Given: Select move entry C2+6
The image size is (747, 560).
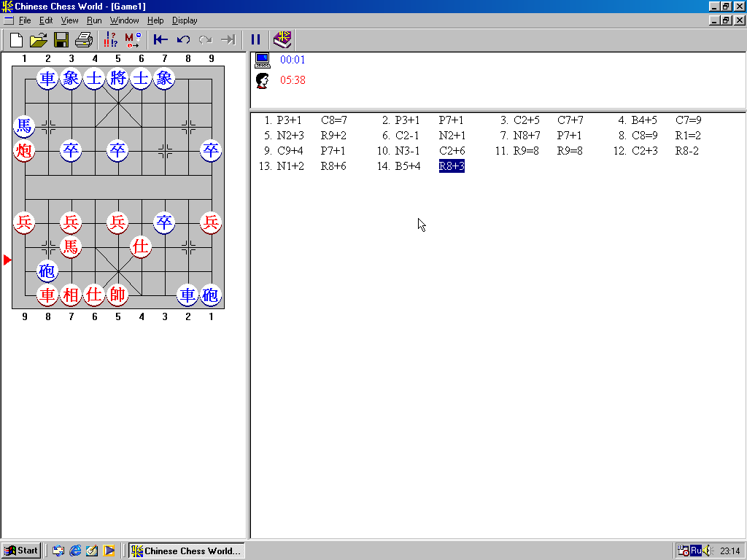Looking at the screenshot, I should tap(452, 151).
